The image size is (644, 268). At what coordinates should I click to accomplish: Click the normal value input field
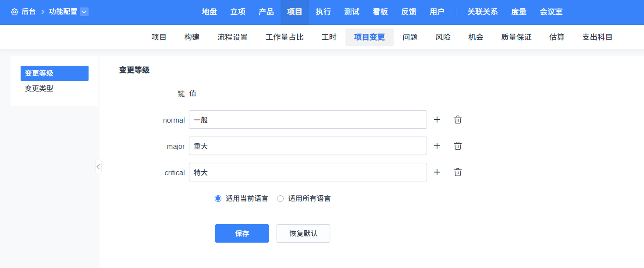pos(308,120)
